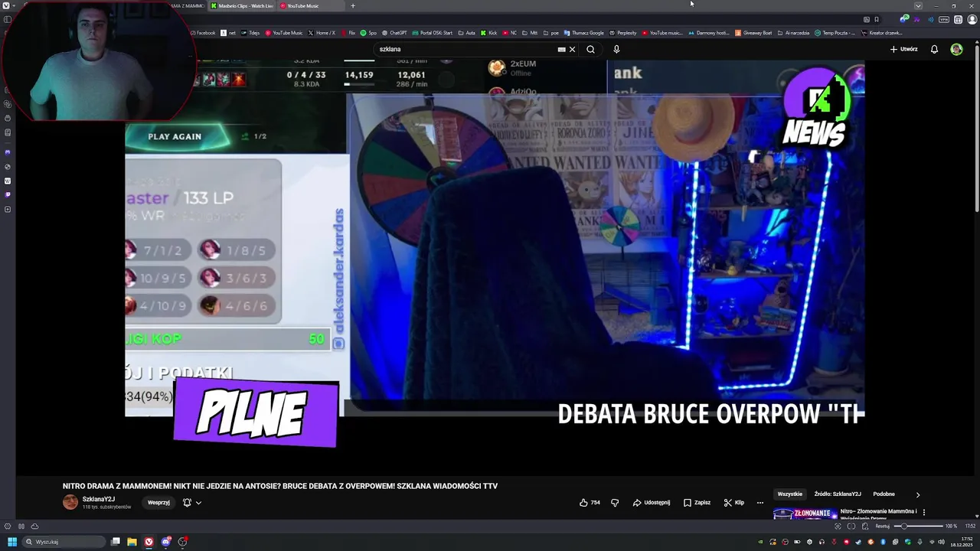This screenshot has width=980, height=551.
Task: Click the Wesprzyj button
Action: point(158,503)
